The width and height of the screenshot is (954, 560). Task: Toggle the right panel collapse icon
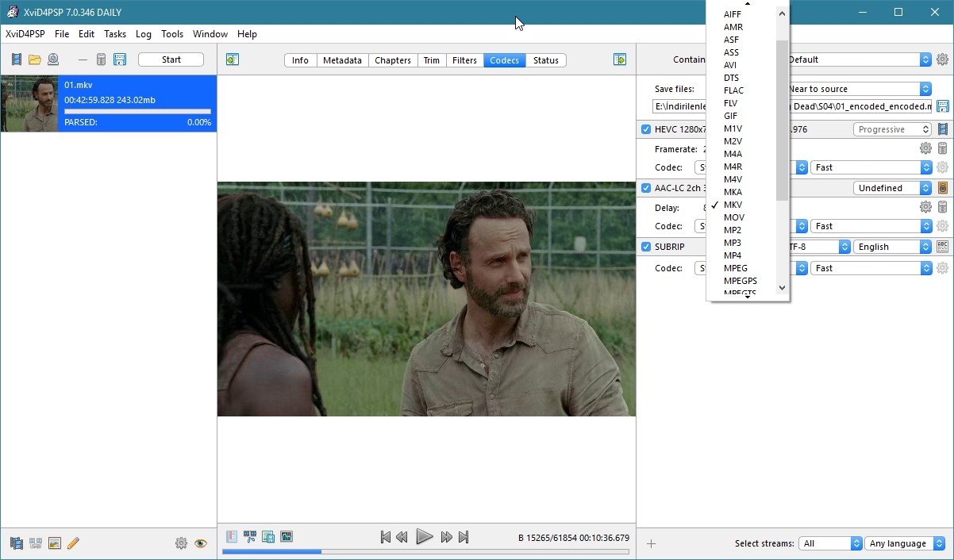coord(620,59)
